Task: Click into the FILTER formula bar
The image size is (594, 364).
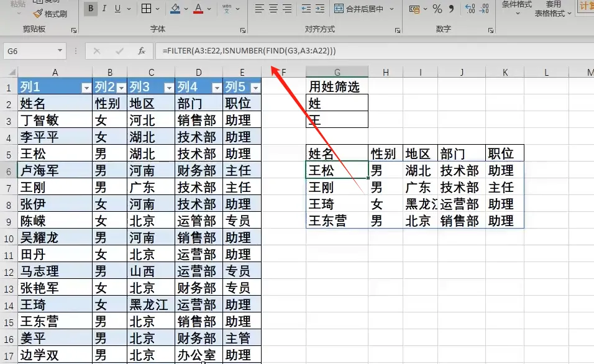Action: [374, 51]
